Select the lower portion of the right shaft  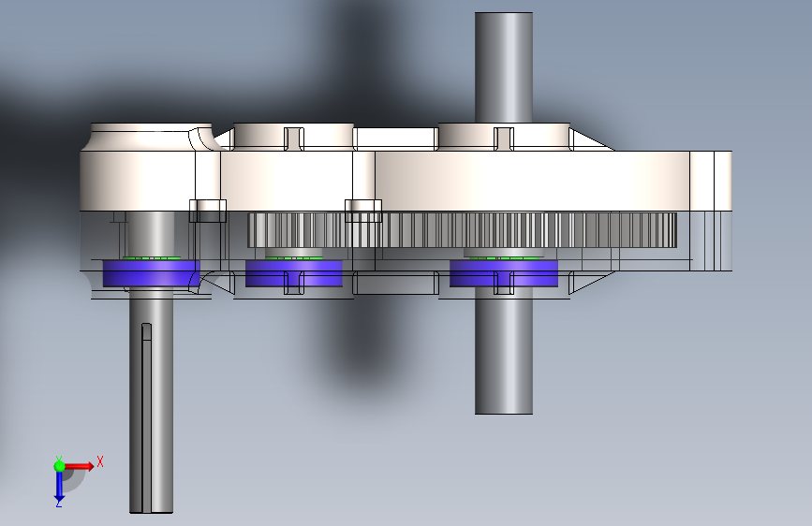[x=504, y=350]
